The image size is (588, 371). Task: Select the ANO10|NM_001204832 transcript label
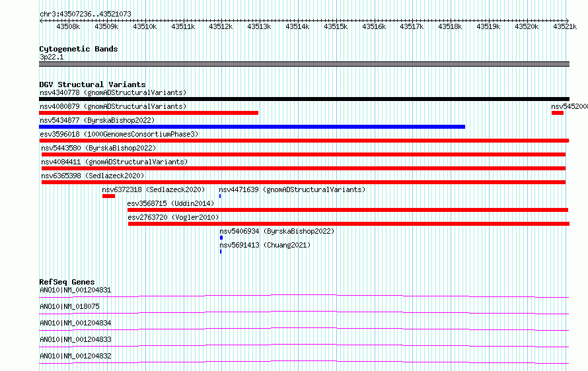click(x=75, y=356)
